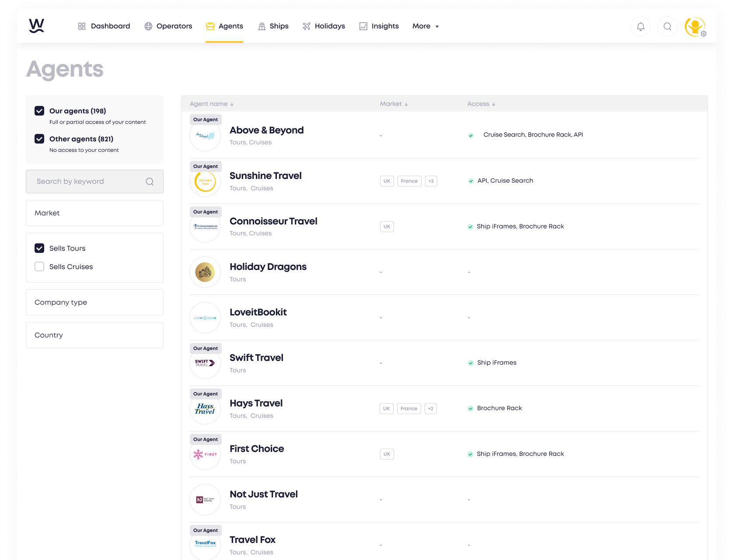Uncheck Our agents (198) checkbox
This screenshot has height=560, width=736.
click(x=39, y=111)
